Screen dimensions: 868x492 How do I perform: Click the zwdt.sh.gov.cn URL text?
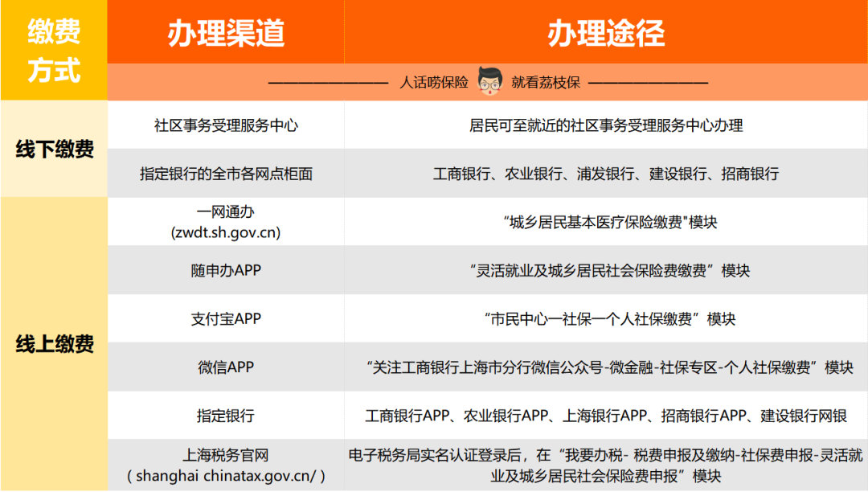(226, 232)
